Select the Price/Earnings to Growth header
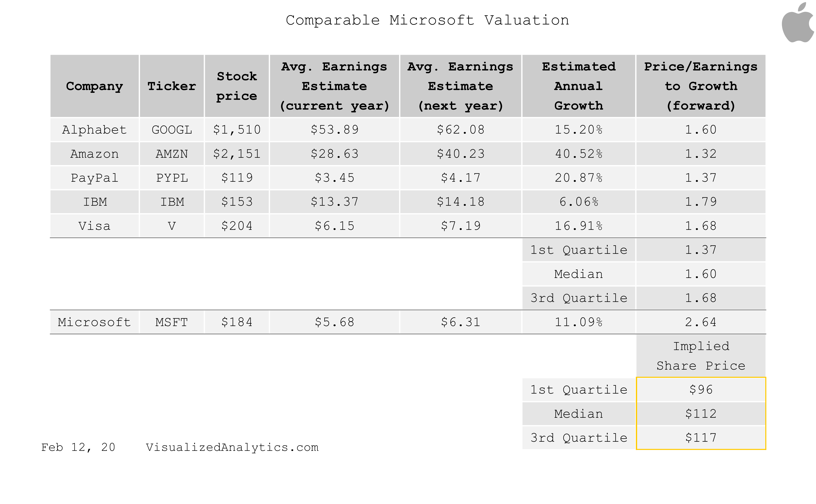 (701, 86)
